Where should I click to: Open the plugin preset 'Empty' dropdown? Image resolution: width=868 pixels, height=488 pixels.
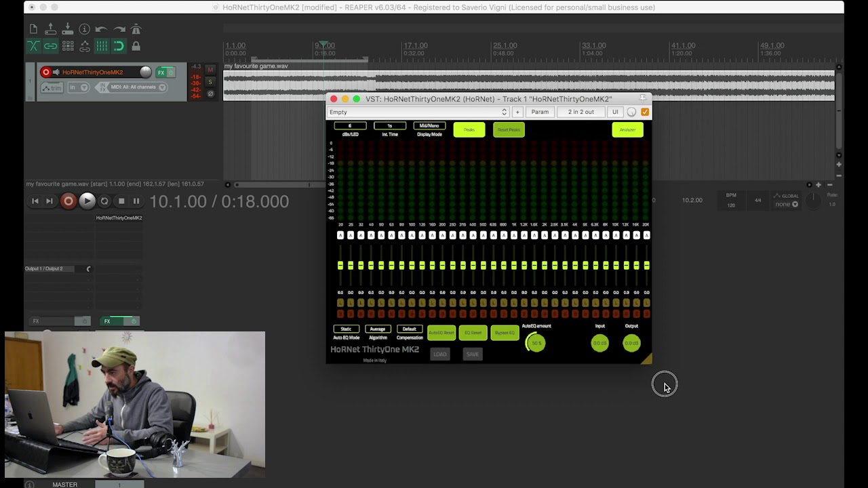(x=418, y=112)
